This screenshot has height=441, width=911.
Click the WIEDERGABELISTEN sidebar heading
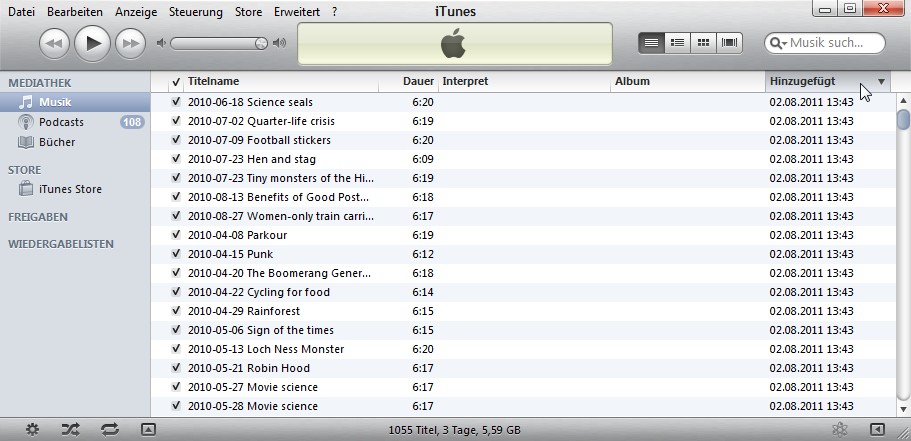tap(61, 244)
